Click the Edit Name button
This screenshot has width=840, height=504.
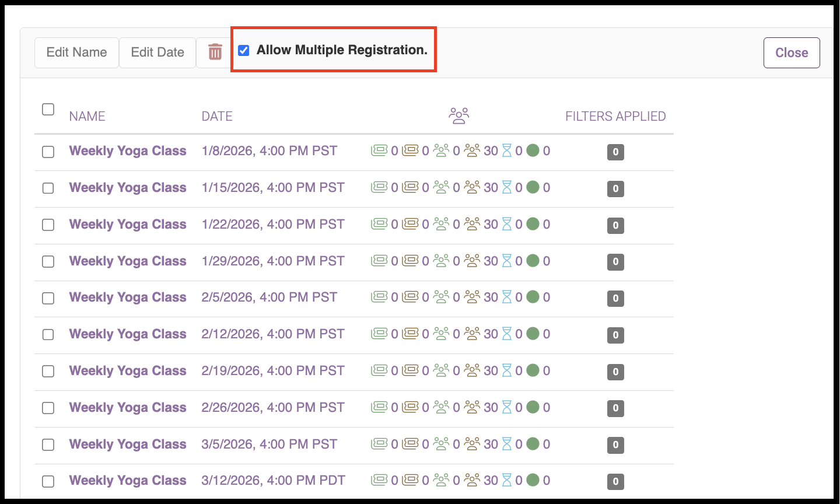point(76,52)
